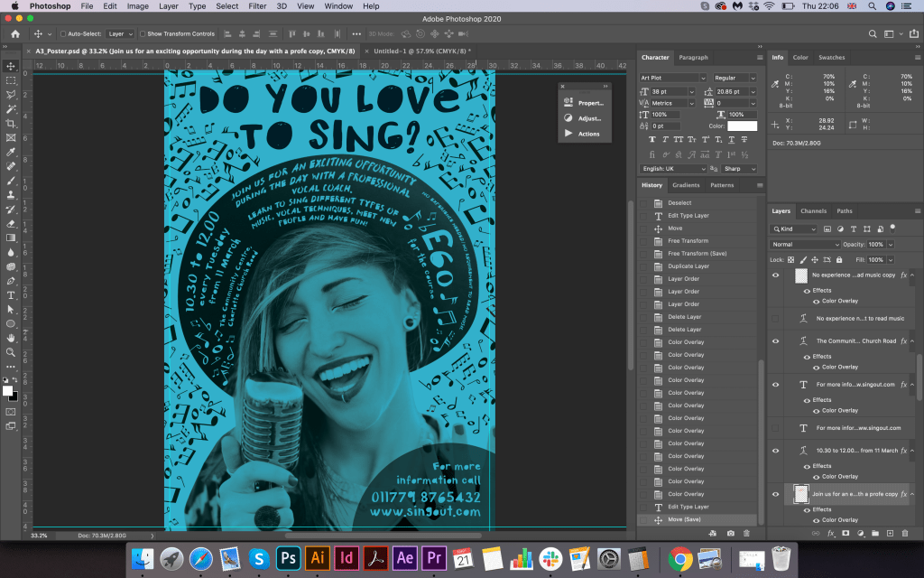This screenshot has width=924, height=578.
Task: Click the white text Color swatch
Action: (x=743, y=126)
